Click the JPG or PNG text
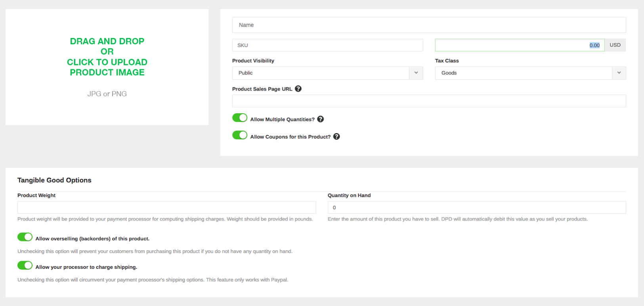This screenshot has width=644, height=306. (107, 94)
